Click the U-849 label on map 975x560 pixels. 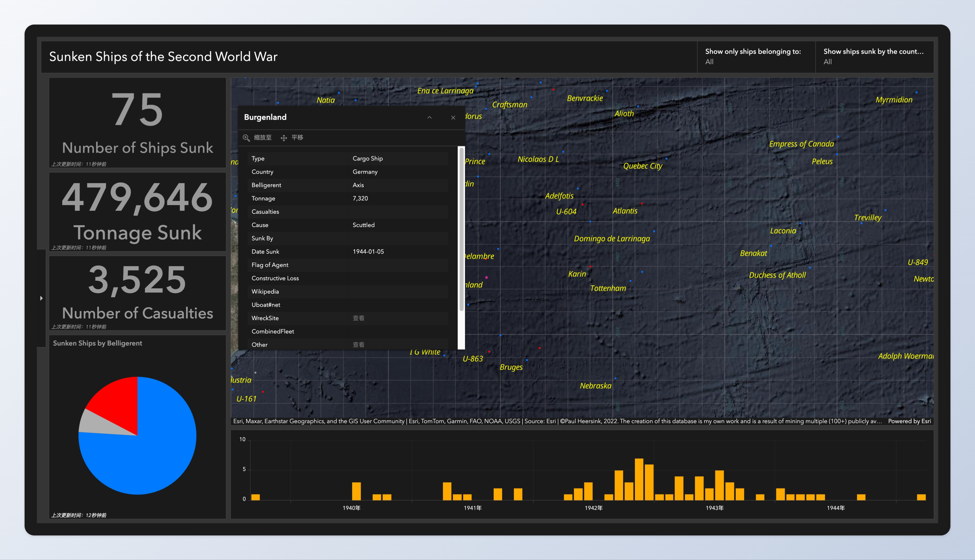pos(918,262)
